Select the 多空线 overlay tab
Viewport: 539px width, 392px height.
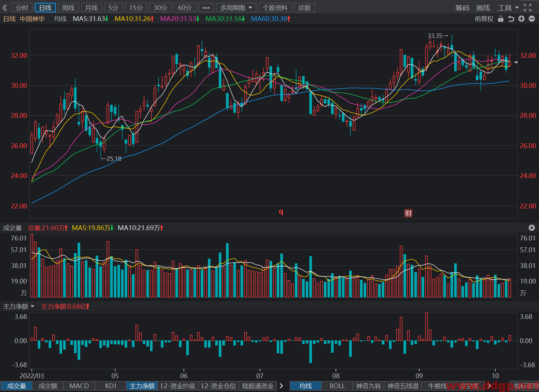point(469,386)
